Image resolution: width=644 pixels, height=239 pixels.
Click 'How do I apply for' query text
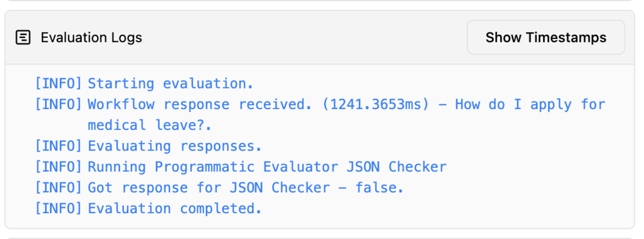tap(530, 105)
